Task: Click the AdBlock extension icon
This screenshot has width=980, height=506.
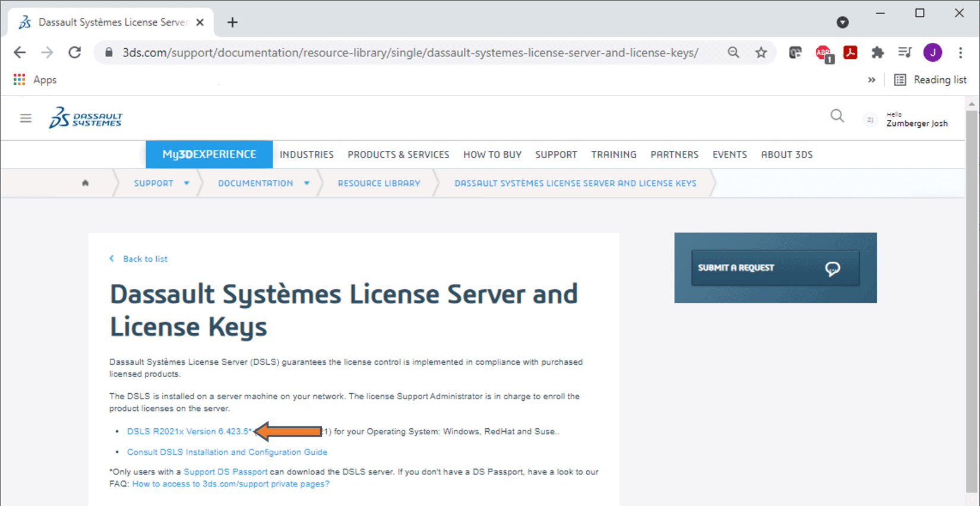Action: pyautogui.click(x=824, y=53)
